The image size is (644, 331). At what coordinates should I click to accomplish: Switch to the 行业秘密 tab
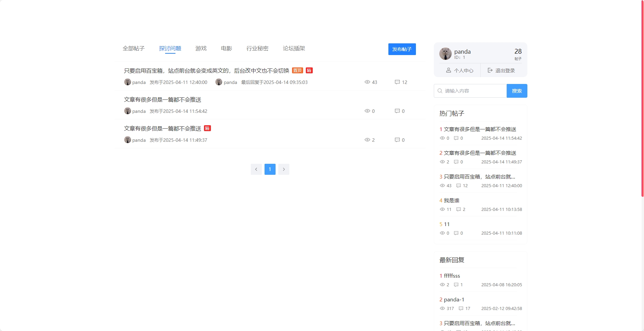pos(257,49)
